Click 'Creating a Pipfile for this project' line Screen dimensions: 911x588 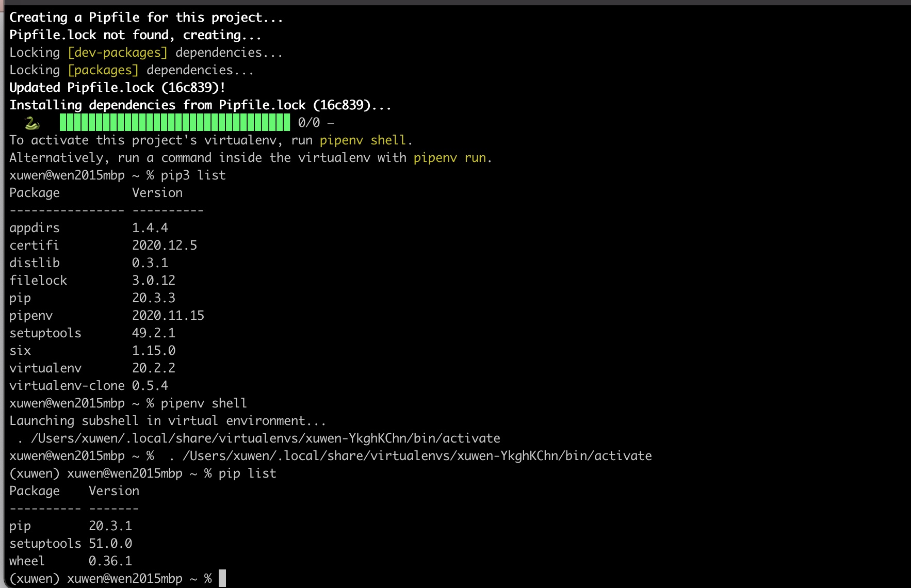click(146, 18)
